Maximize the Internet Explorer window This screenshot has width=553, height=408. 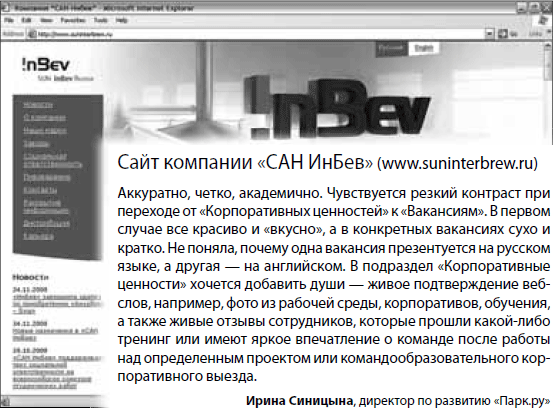pos(535,8)
